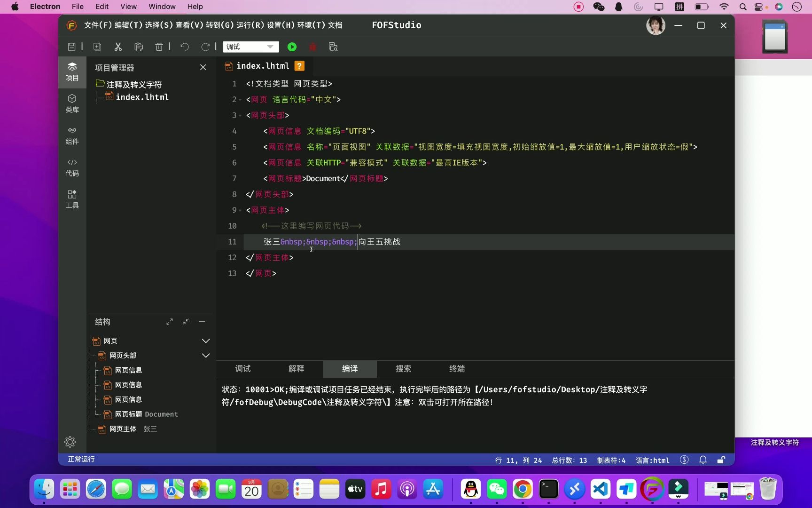812x508 pixels.
Task: Redo with the clockwise arrow icon
Action: [x=205, y=47]
